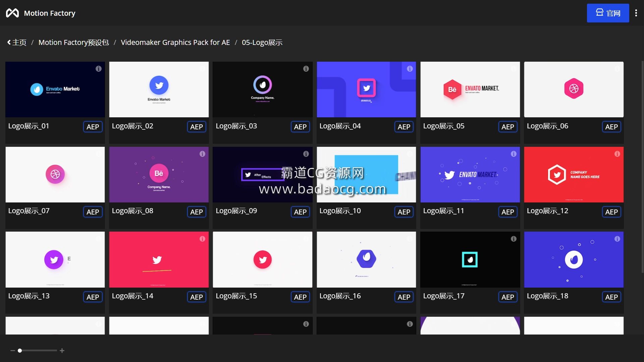Open the vertical three-dot menu
644x362 pixels.
click(636, 13)
